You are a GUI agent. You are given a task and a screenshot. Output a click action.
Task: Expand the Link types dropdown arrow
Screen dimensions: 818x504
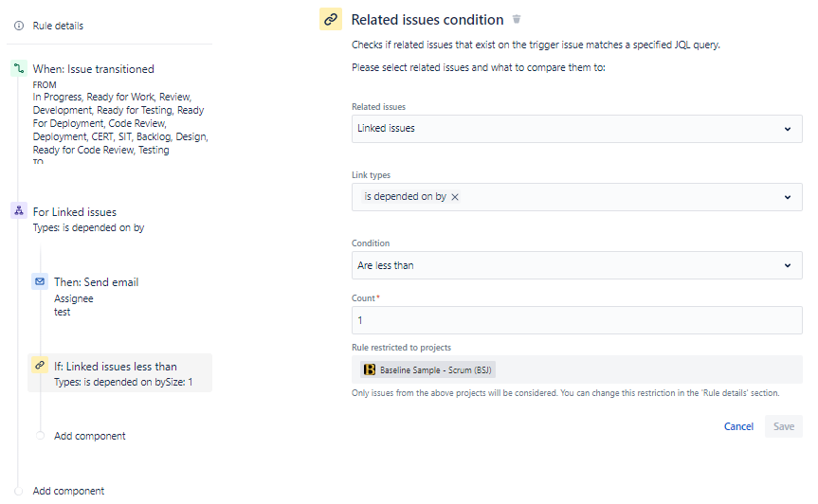[x=788, y=197]
